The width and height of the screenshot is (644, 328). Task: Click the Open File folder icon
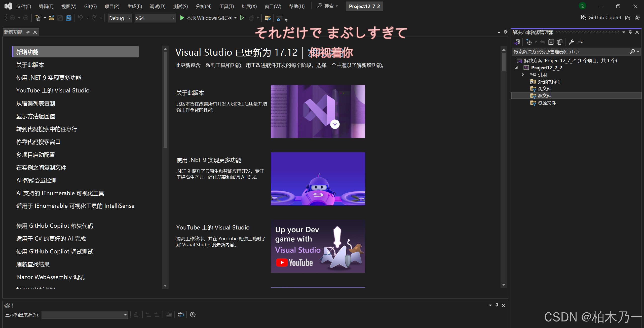click(x=52, y=18)
